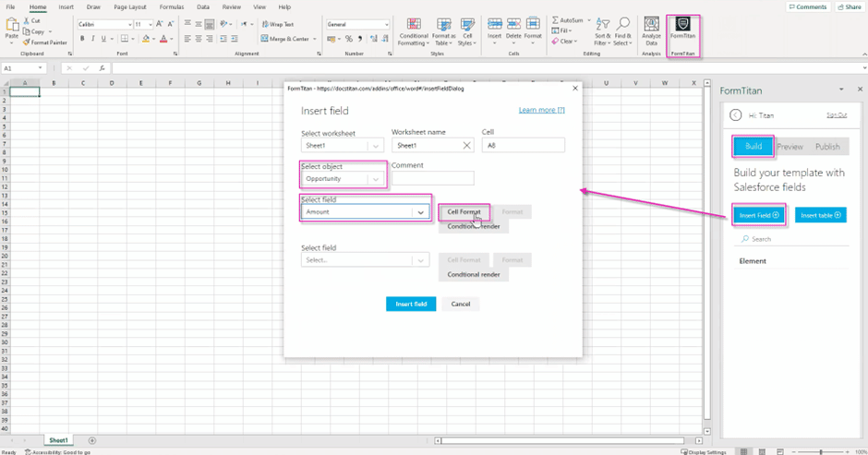Click AutoSum
Image resolution: width=868 pixels, height=455 pixels.
[568, 20]
